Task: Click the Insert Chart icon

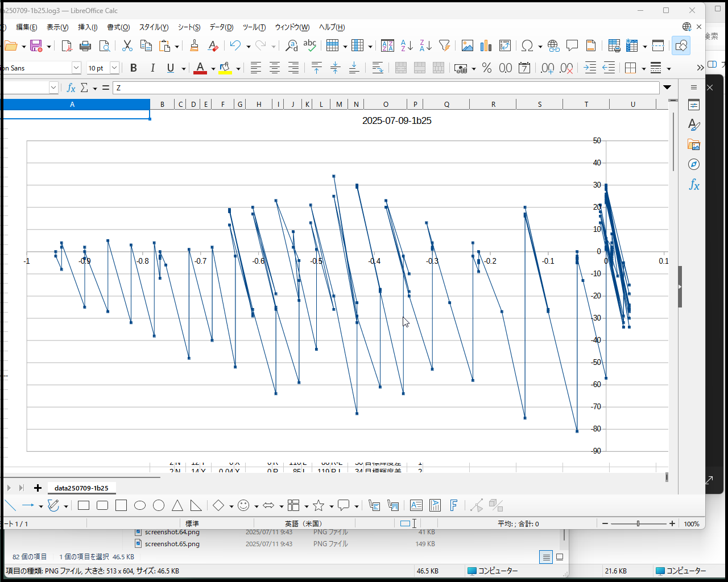Action: [x=486, y=46]
